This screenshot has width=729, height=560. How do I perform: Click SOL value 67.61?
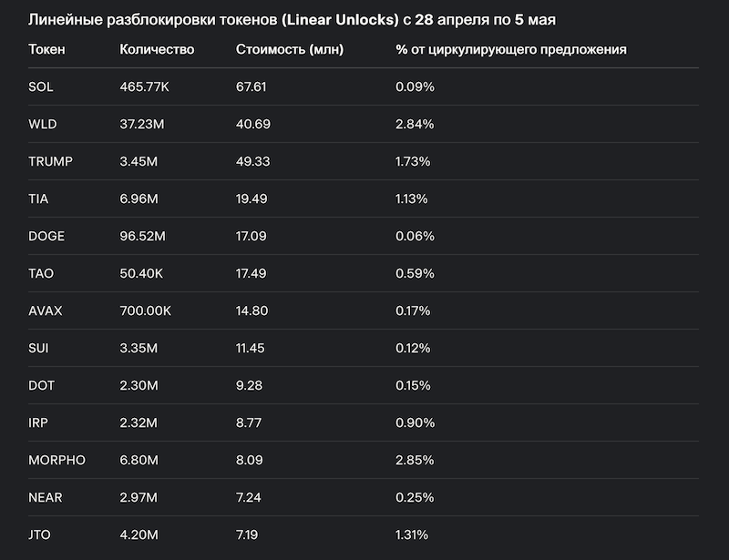tap(252, 87)
